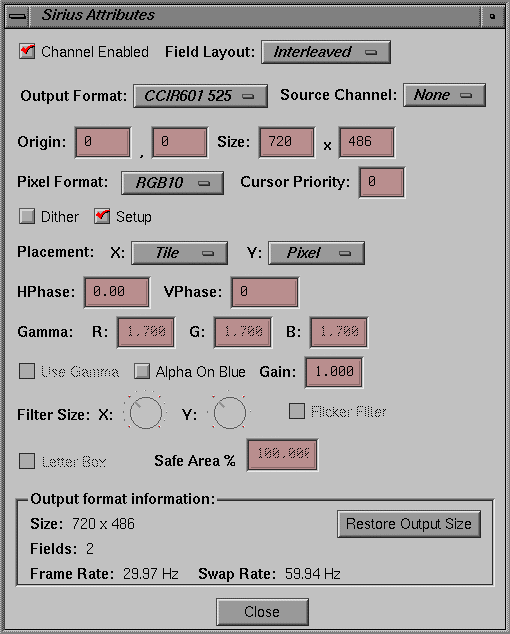Click the first Origin input field
This screenshot has width=510, height=634.
click(x=103, y=142)
